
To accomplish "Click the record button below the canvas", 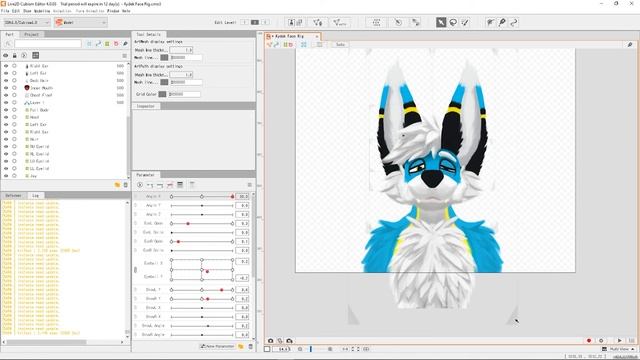I will tap(589, 340).
